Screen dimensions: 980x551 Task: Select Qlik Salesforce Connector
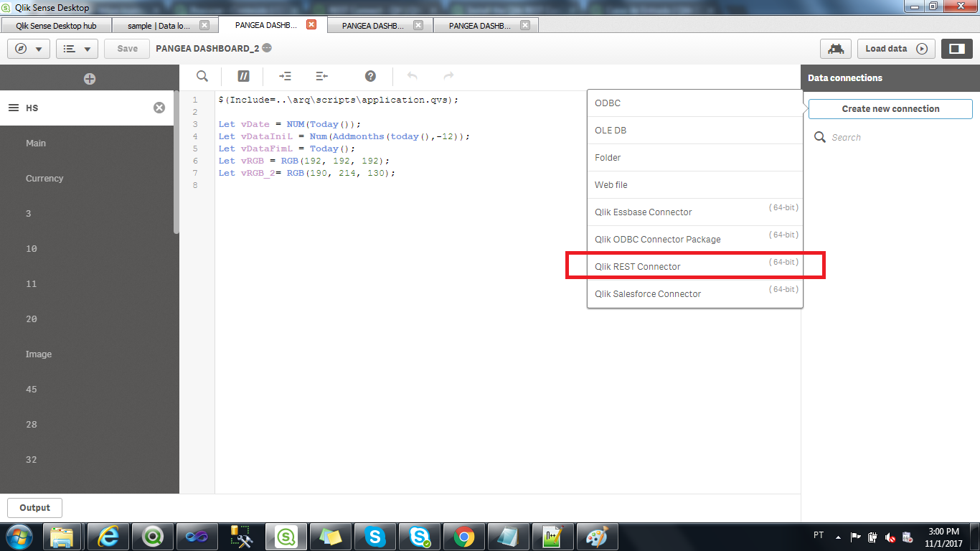coord(694,294)
